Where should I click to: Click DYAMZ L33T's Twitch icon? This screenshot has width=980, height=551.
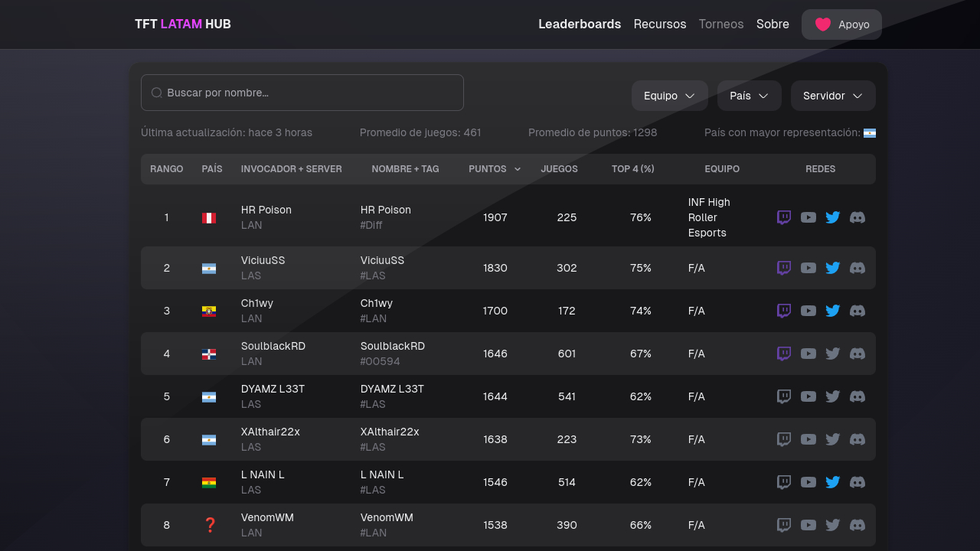pos(784,396)
